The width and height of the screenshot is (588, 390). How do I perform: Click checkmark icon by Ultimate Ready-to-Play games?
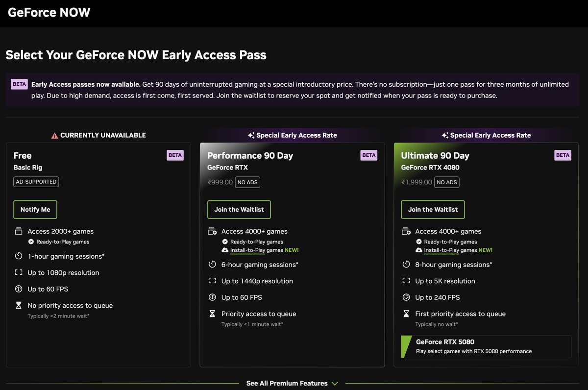click(x=419, y=242)
